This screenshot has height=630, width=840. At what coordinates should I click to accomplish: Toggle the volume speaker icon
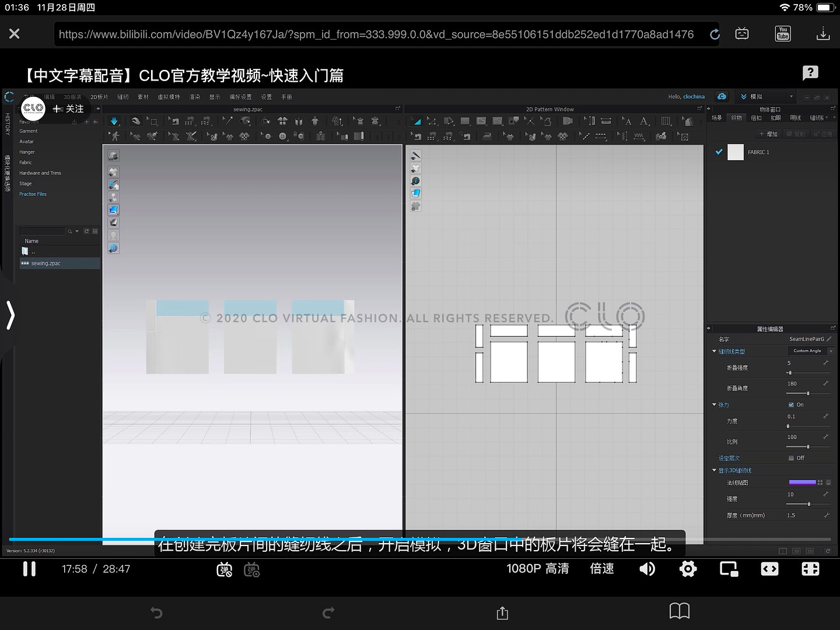[x=647, y=569]
